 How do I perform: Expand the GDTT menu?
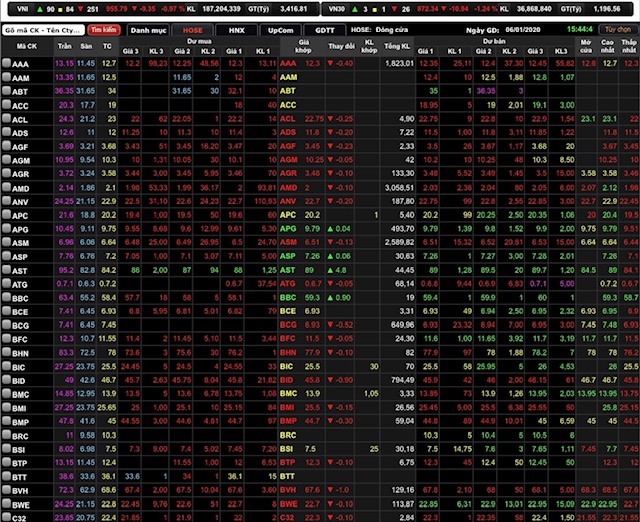324,30
